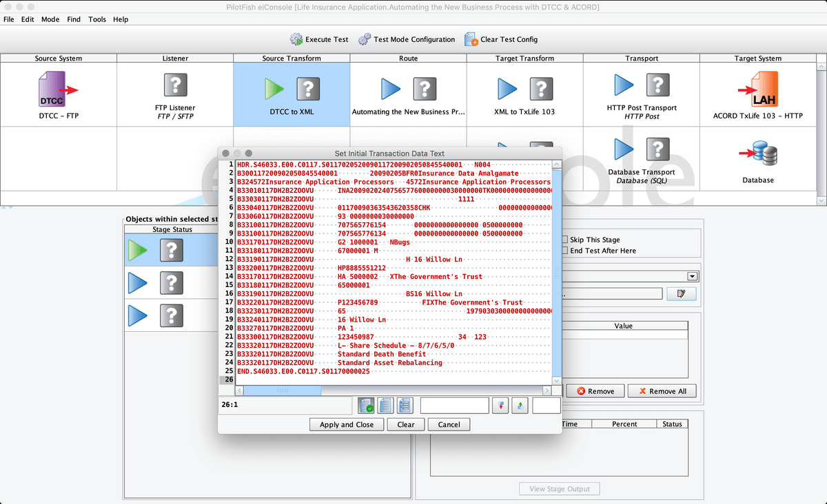Click down arrow of dialog vertical scrollbar

(556, 380)
